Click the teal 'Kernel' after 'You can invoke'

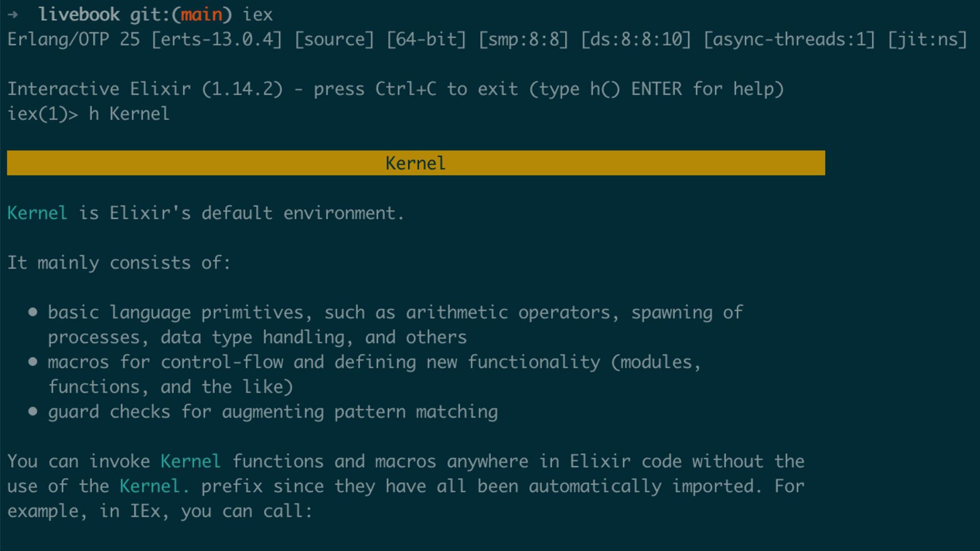190,461
